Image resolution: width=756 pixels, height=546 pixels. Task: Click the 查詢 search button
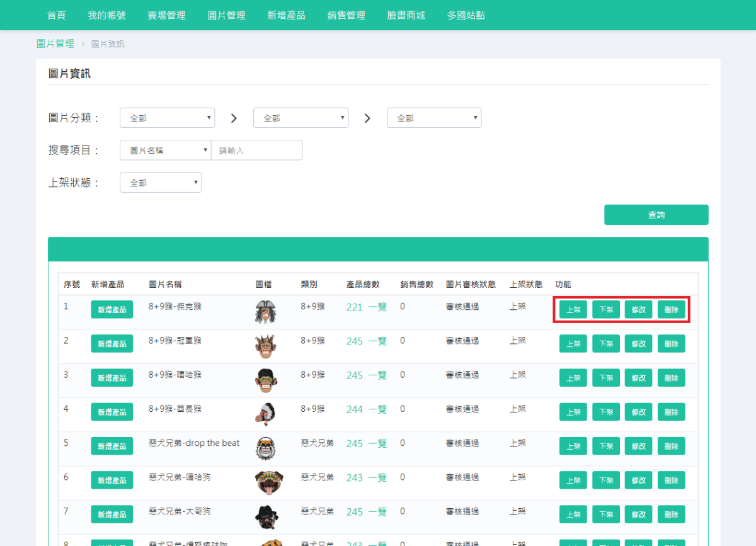656,214
